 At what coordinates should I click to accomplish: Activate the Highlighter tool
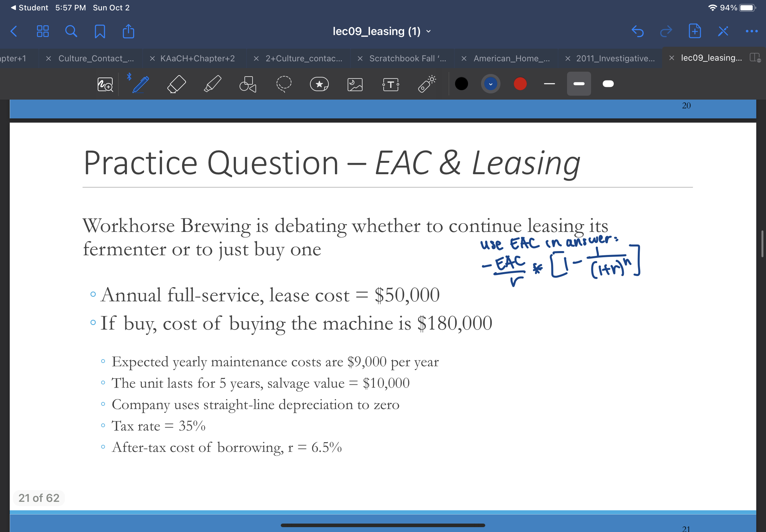point(212,83)
